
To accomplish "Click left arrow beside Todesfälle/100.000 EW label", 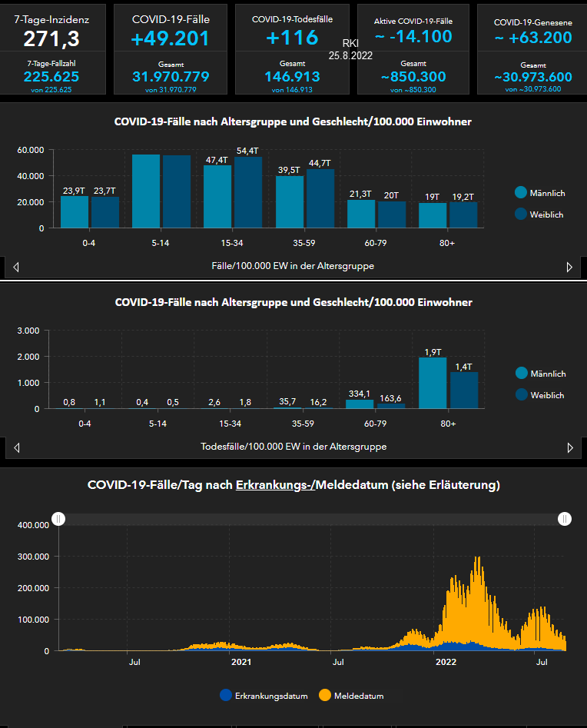I will tap(17, 447).
